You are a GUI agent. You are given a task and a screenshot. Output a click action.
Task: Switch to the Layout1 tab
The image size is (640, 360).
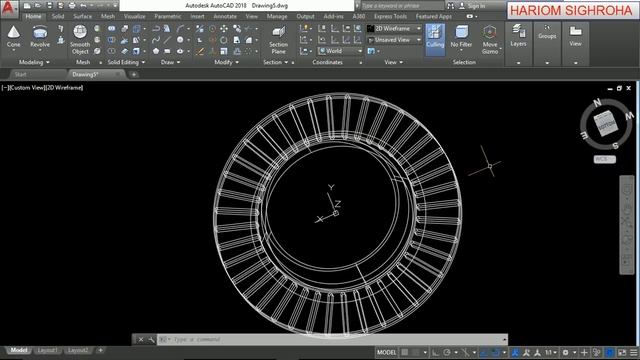47,350
